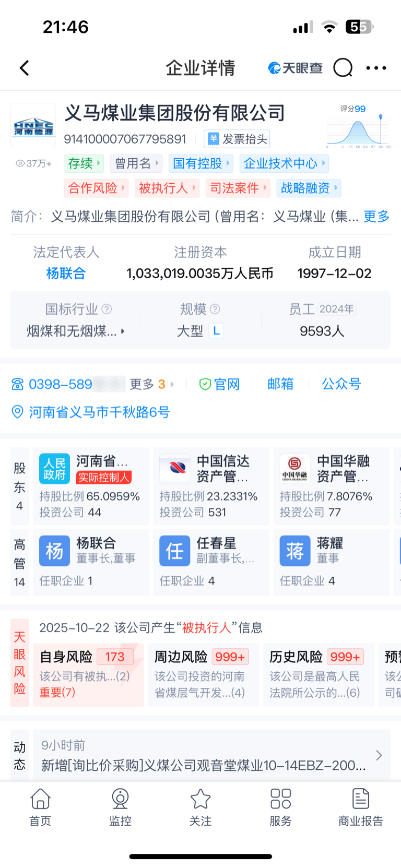Tap the 重要(7) link
The height and width of the screenshot is (868, 401).
(x=57, y=693)
